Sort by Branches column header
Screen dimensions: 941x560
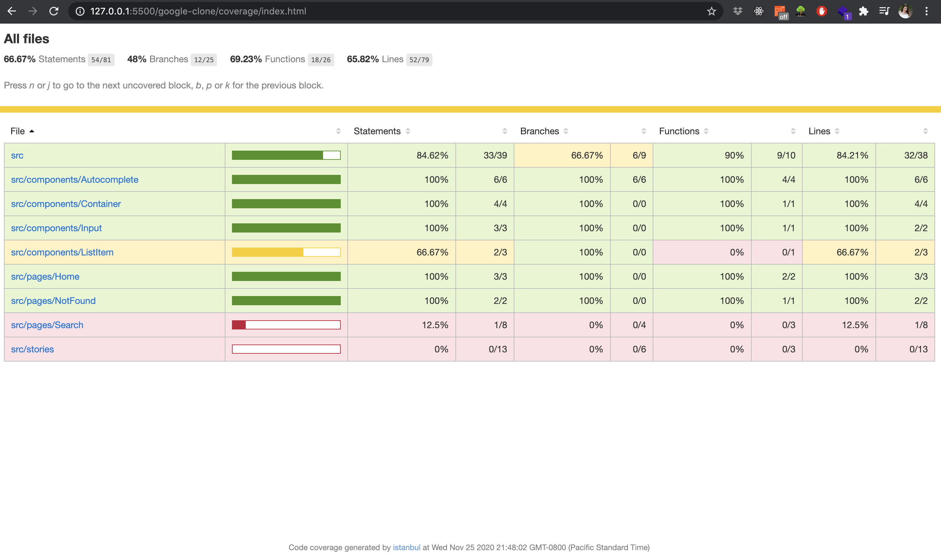[x=544, y=131]
